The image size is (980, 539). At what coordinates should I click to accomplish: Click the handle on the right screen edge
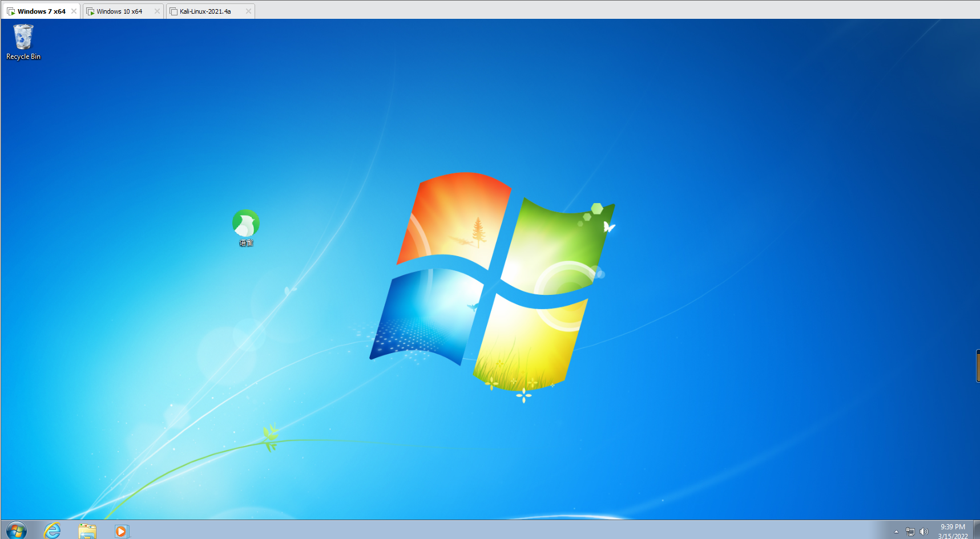pos(978,366)
